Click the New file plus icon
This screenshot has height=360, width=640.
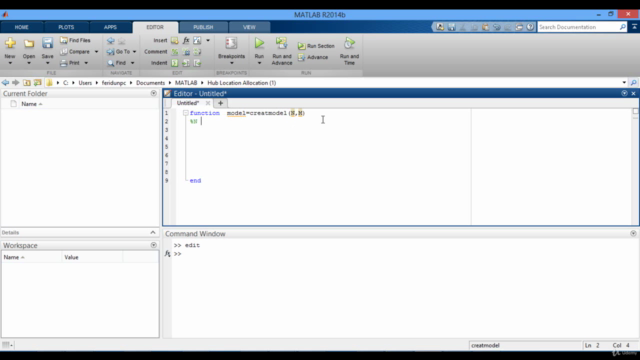click(10, 43)
